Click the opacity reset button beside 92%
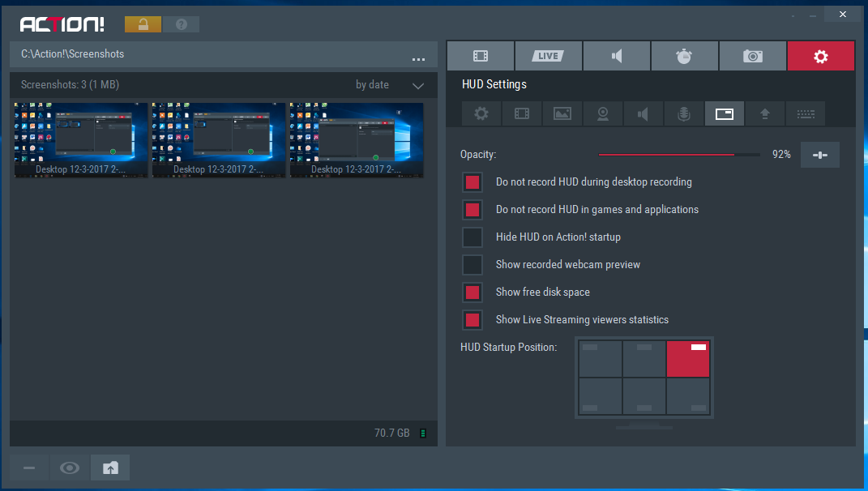Screen dimensions: 868x491 click(819, 155)
